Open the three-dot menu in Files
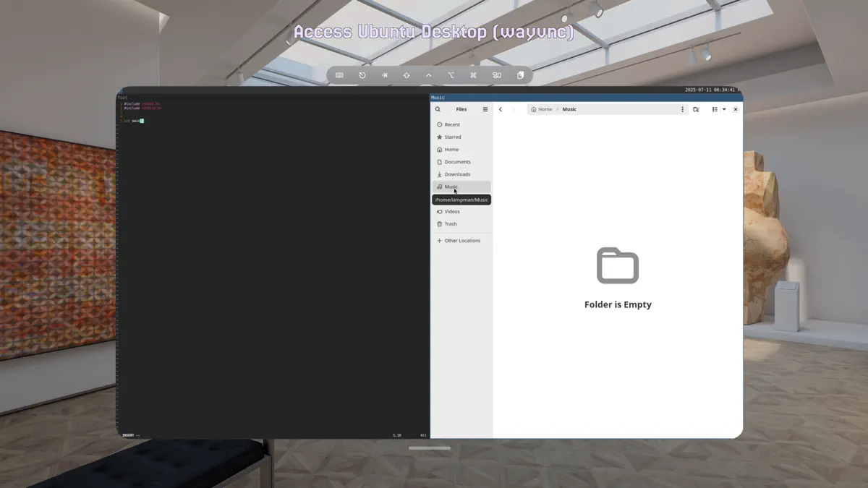This screenshot has height=488, width=868. pos(683,109)
